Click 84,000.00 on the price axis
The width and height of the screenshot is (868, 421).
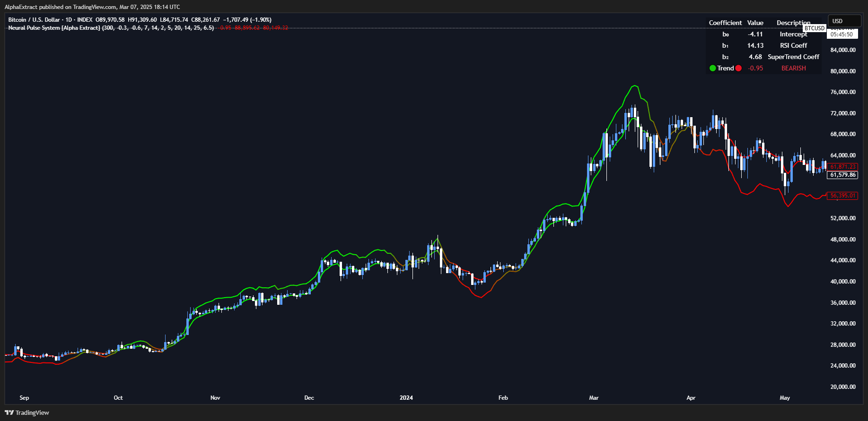coord(843,50)
